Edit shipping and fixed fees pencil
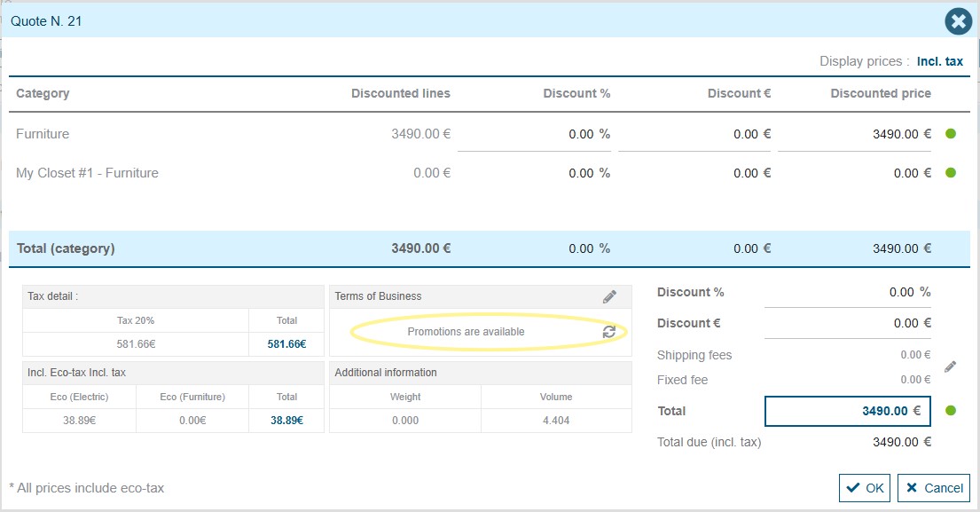This screenshot has width=980, height=512. coord(950,366)
